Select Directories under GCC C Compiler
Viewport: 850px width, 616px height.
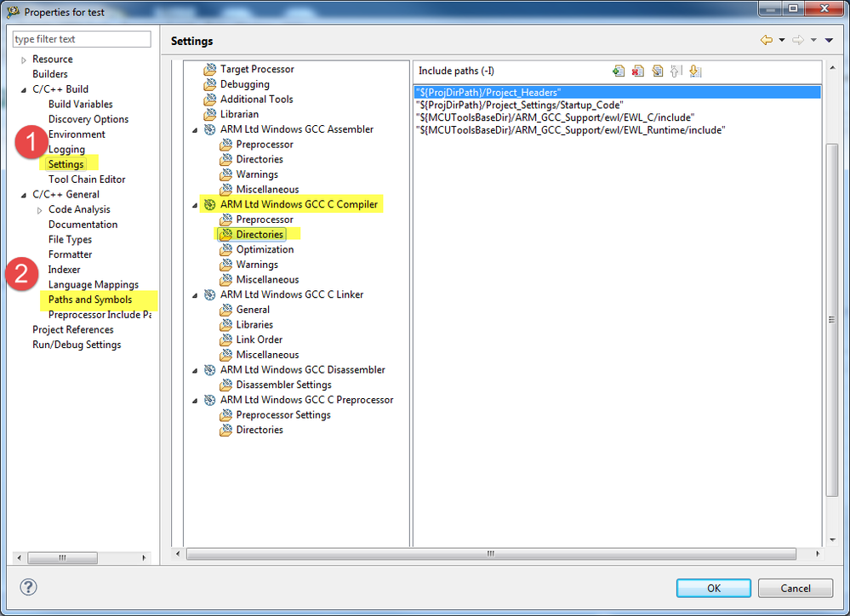pos(260,234)
